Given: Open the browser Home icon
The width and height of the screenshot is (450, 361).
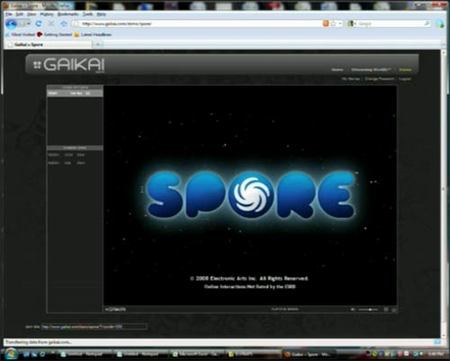Looking at the screenshot, I should click(x=64, y=24).
